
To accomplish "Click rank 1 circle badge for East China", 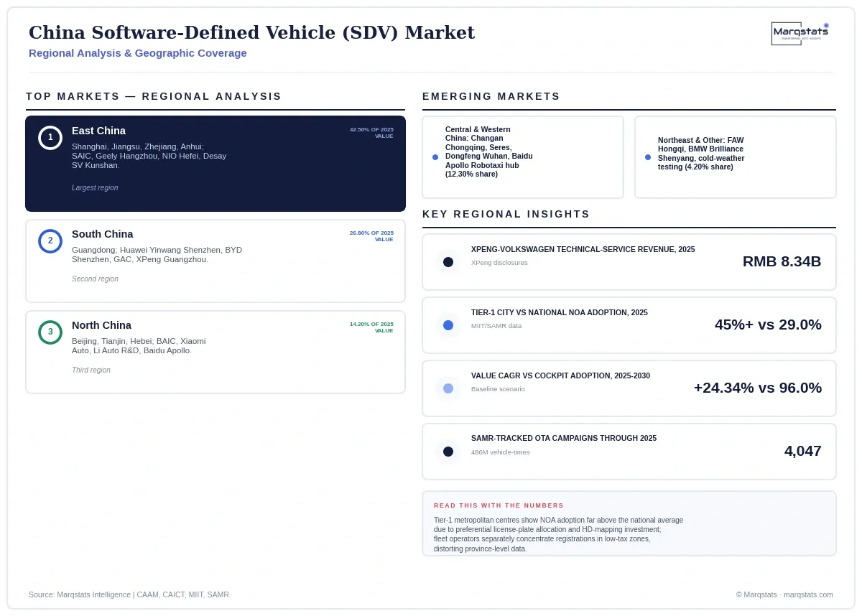I will pos(50,138).
